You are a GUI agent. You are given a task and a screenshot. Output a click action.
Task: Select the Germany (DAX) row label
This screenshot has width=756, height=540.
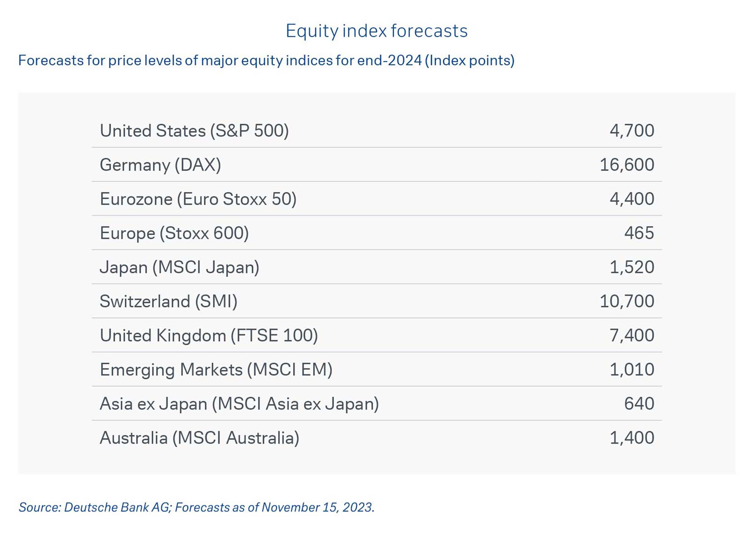tap(160, 165)
